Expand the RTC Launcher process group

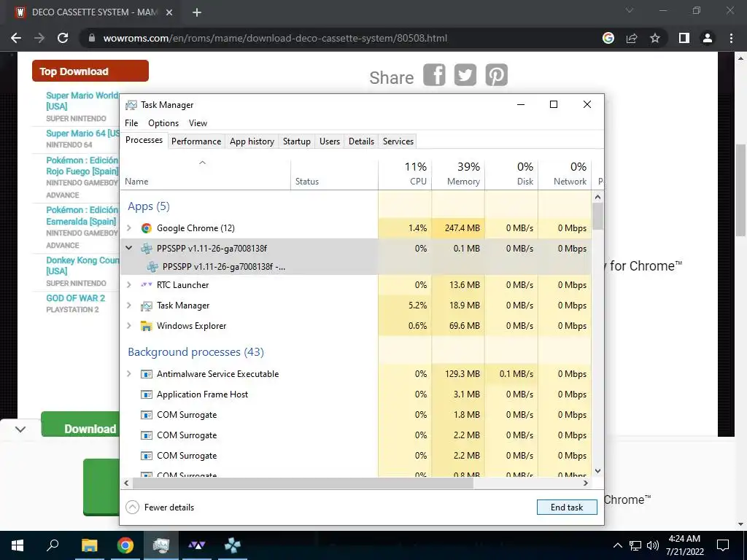pyautogui.click(x=128, y=285)
